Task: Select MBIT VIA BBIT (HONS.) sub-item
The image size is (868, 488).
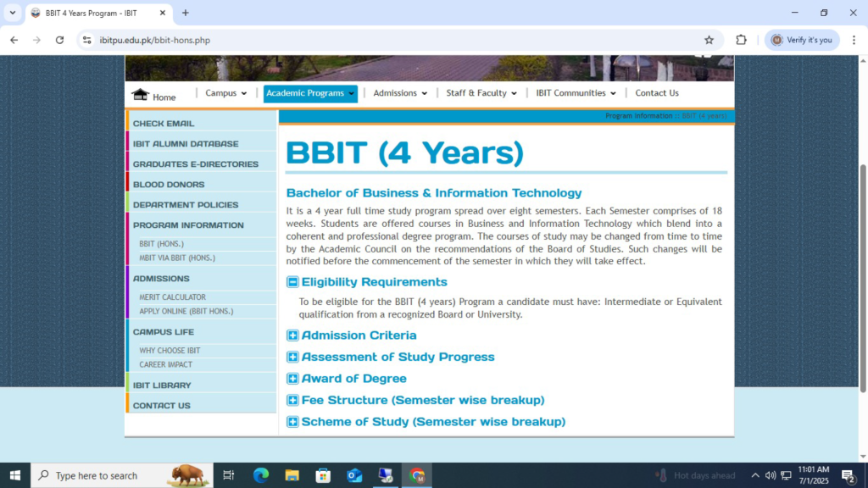Action: coord(177,258)
